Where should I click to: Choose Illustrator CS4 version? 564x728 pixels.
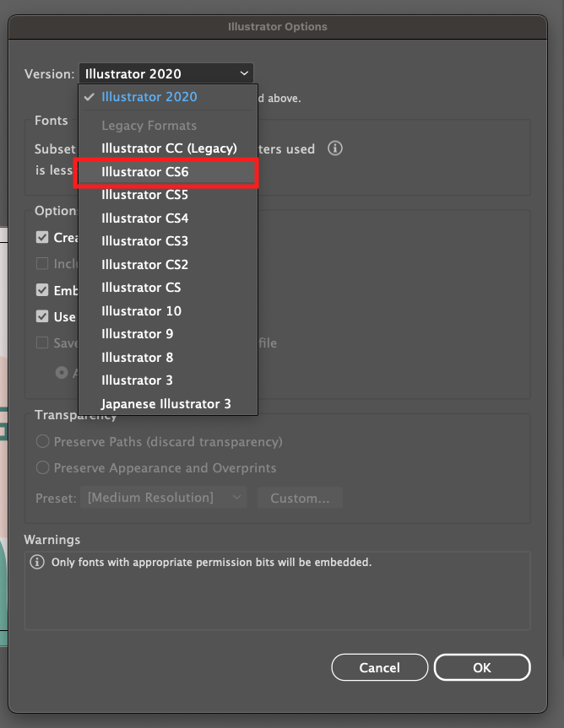coord(168,218)
